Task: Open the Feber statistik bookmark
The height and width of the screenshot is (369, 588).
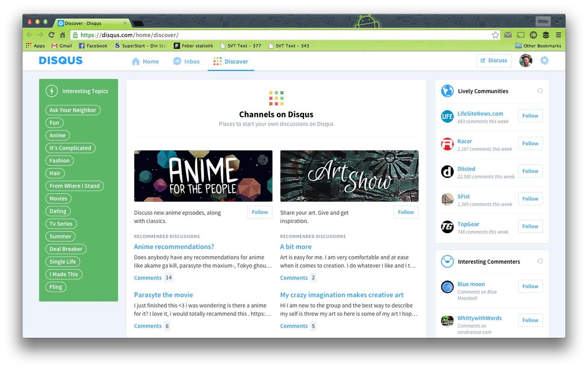Action: click(193, 46)
